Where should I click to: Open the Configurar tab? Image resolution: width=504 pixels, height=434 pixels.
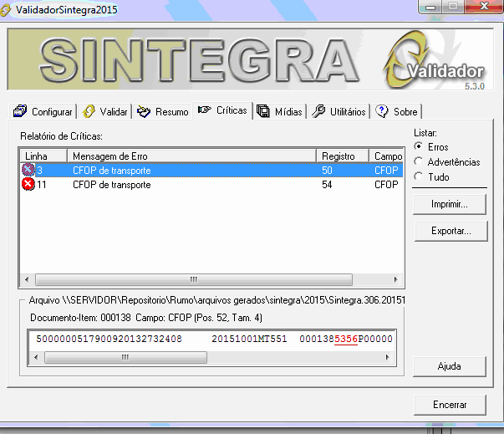43,111
